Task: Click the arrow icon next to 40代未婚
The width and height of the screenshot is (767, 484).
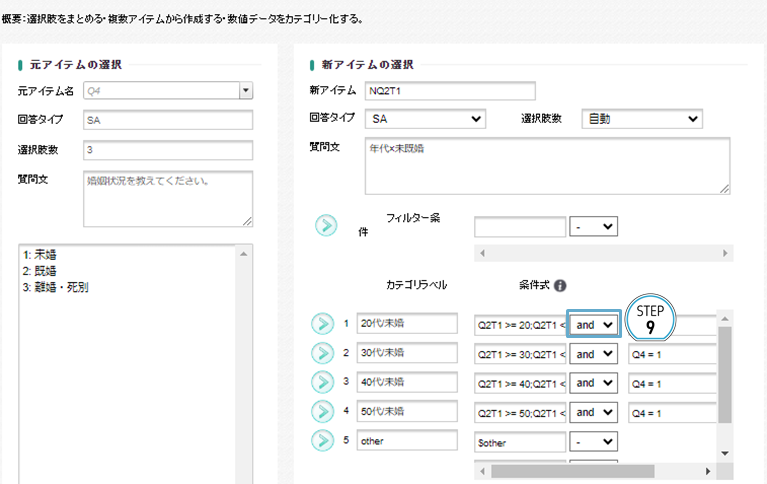Action: coord(323,383)
